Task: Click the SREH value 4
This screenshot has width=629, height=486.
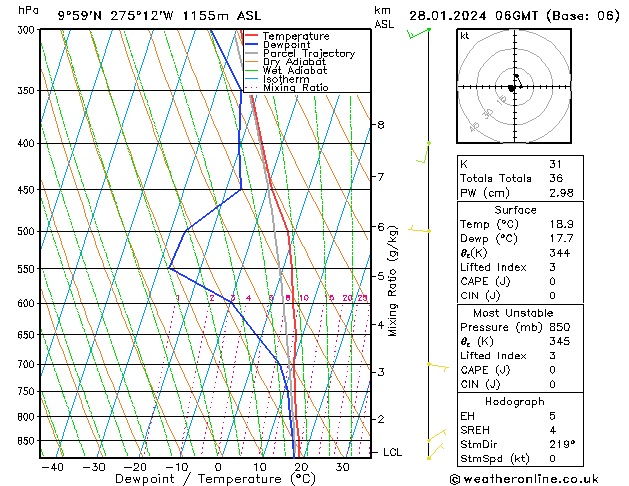Action: [552, 430]
